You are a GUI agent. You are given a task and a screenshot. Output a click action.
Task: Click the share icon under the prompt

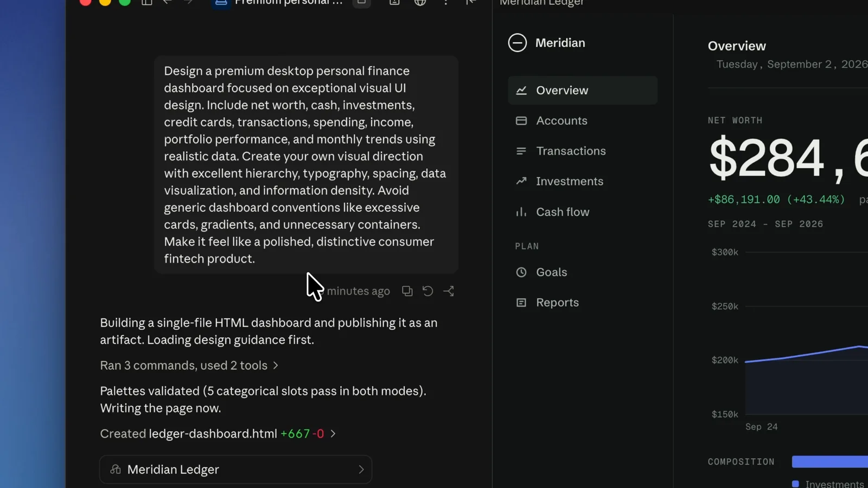(449, 291)
